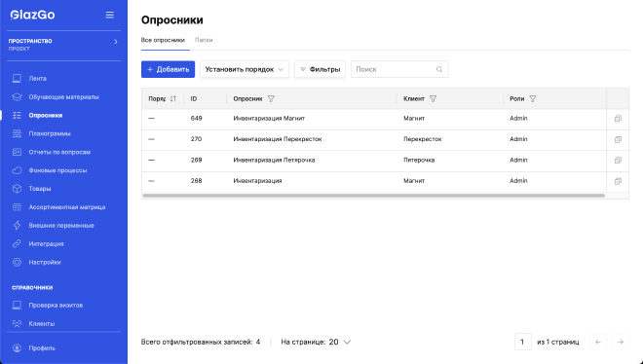The image size is (643, 364).
Task: Open Внешние переменные in the sidebar
Action: coord(61,225)
